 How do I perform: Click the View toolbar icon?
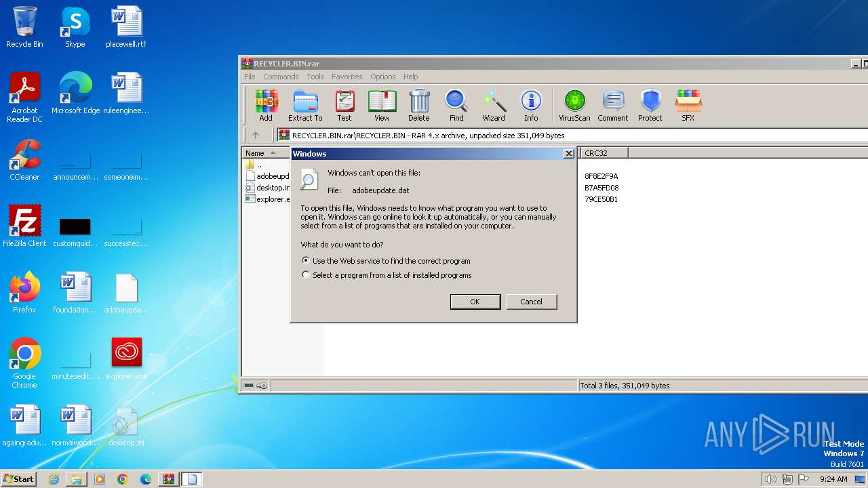click(382, 106)
